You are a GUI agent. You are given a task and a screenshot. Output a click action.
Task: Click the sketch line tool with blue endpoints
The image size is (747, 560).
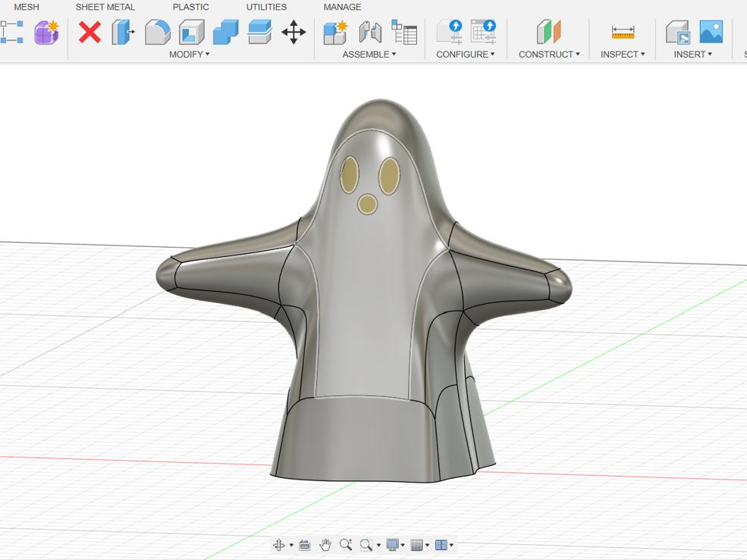coord(11,33)
